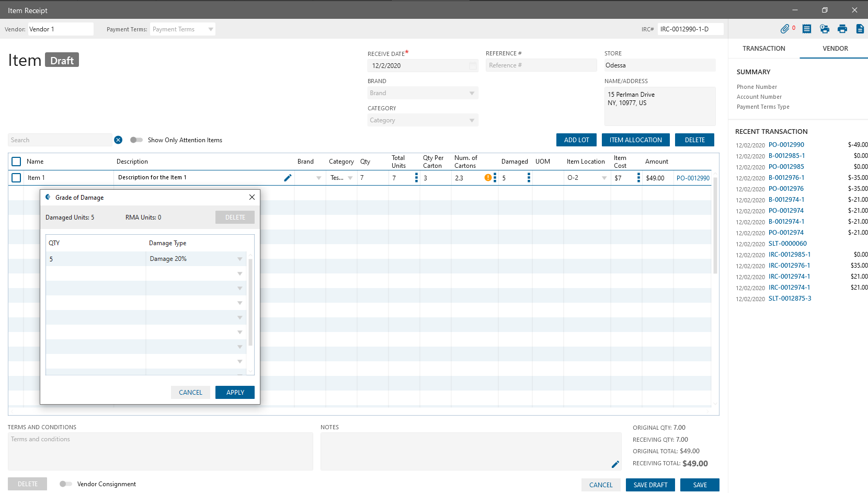The height and width of the screenshot is (493, 868).
Task: Toggle Show Only Attention Items
Action: pos(136,140)
